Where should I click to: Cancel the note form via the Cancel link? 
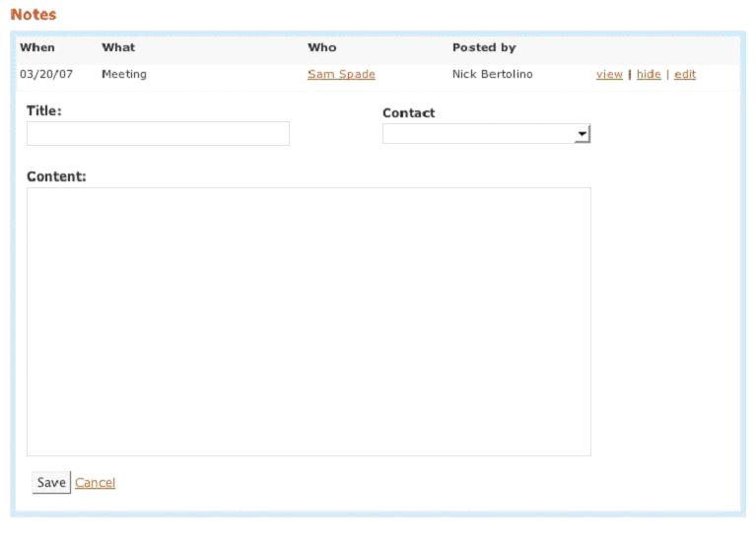tap(95, 483)
